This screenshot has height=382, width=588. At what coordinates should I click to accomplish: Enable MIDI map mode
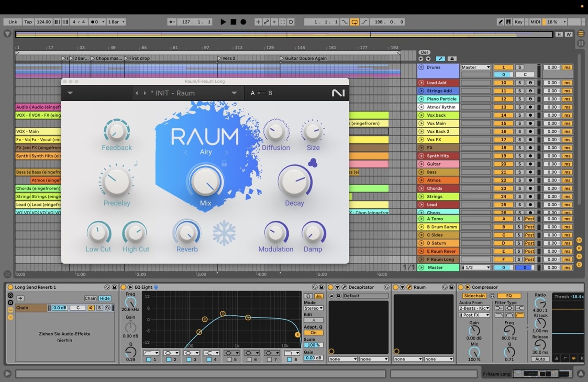click(x=535, y=22)
